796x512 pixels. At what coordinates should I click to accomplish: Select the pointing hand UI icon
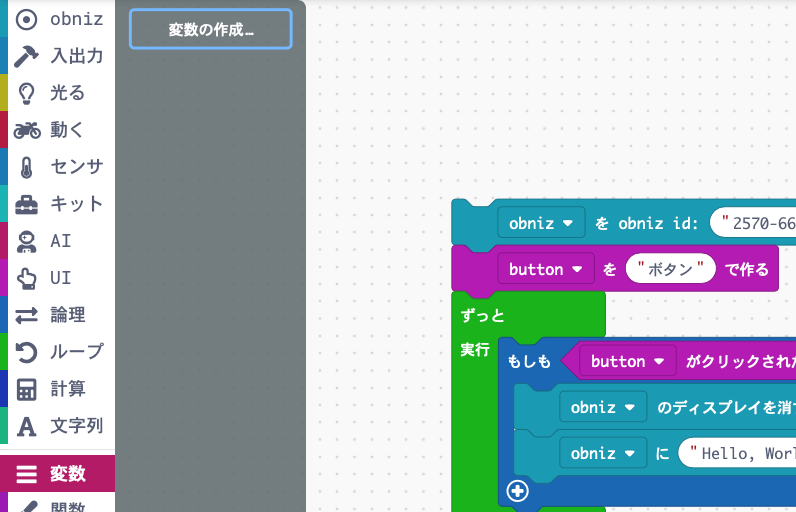pyautogui.click(x=27, y=278)
